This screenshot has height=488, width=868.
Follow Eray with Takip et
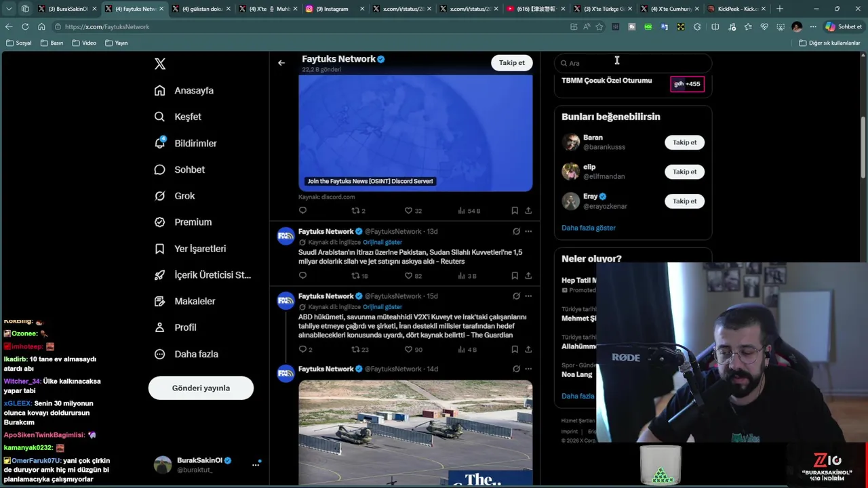tap(684, 201)
